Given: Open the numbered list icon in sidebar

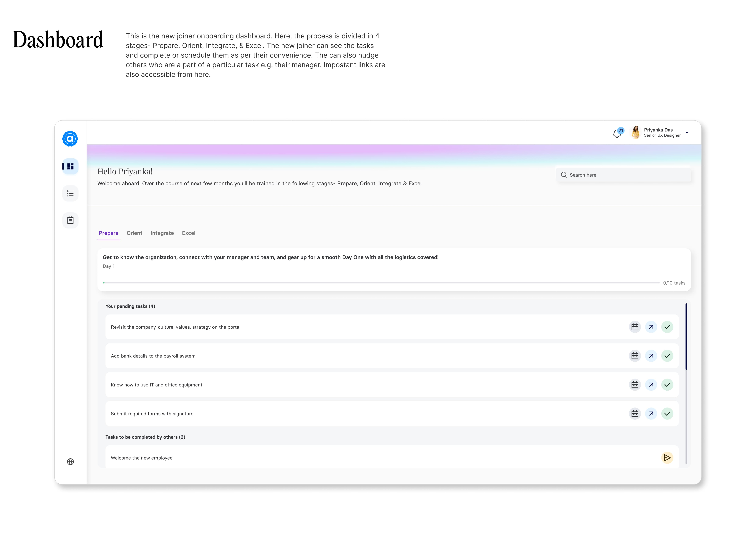Looking at the screenshot, I should click(x=70, y=193).
